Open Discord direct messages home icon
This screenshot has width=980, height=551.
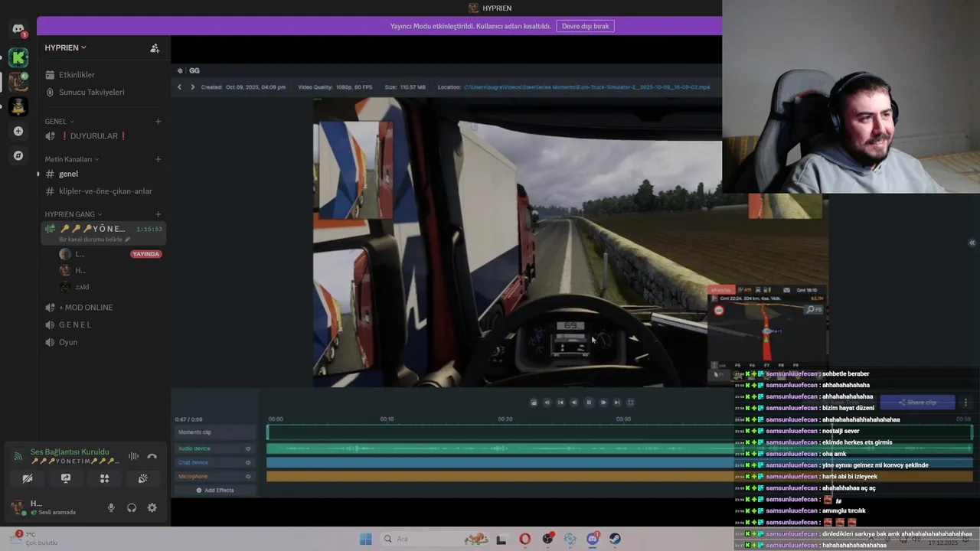[18, 29]
